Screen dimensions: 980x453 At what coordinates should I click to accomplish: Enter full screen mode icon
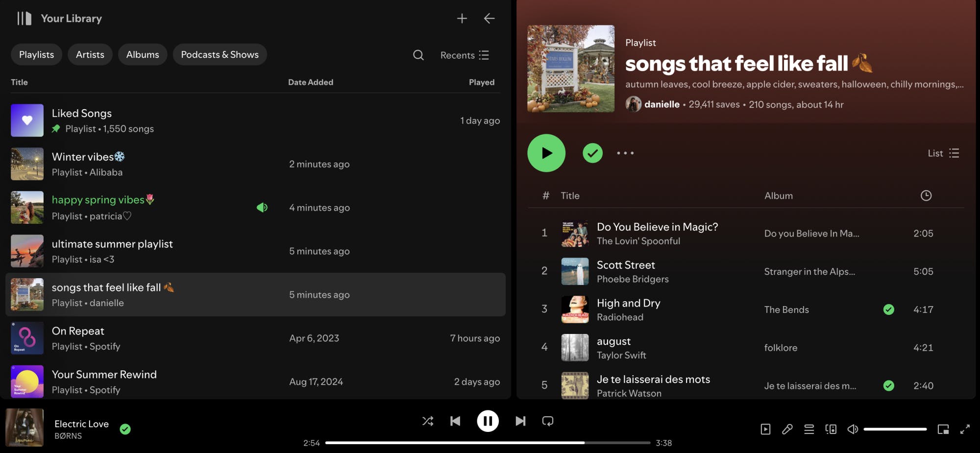tap(965, 429)
